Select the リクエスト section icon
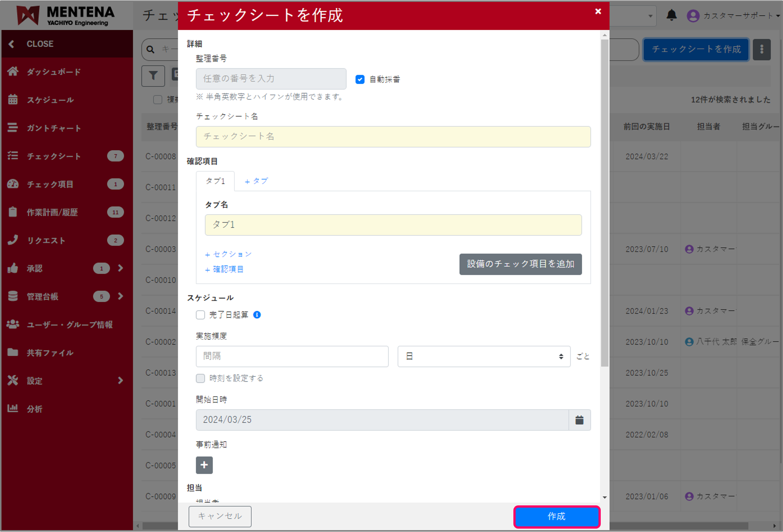Screen dimensions: 783x532 13,240
